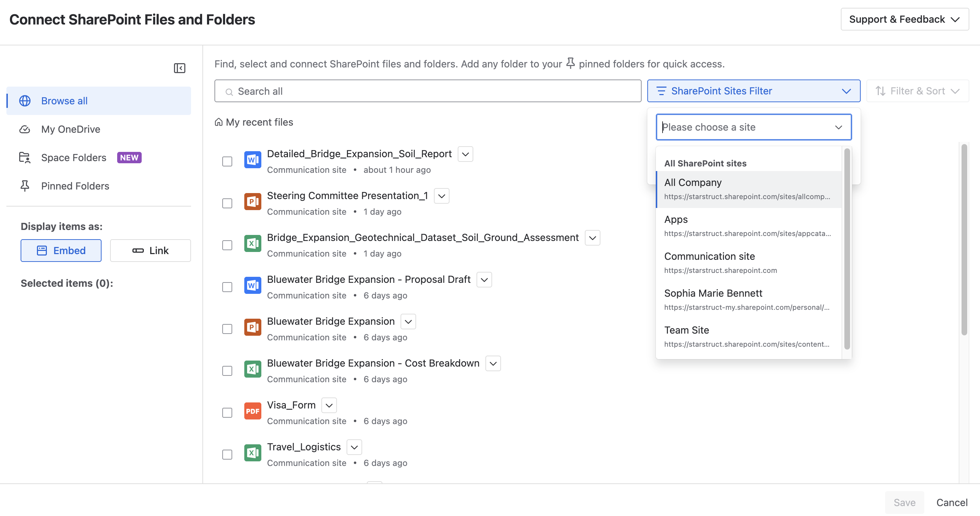This screenshot has width=980, height=516.
Task: Click the PDF icon for Visa_Form
Action: coord(252,411)
